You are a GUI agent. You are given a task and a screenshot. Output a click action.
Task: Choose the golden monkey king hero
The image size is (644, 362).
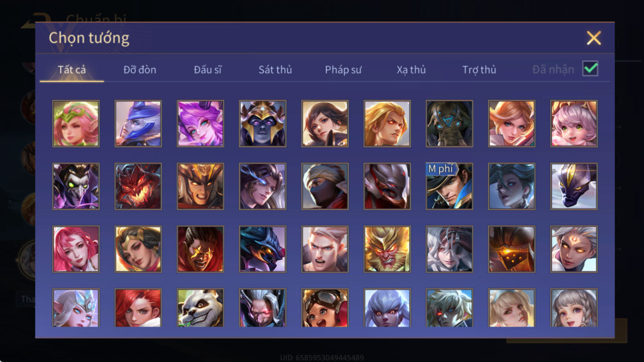click(387, 249)
